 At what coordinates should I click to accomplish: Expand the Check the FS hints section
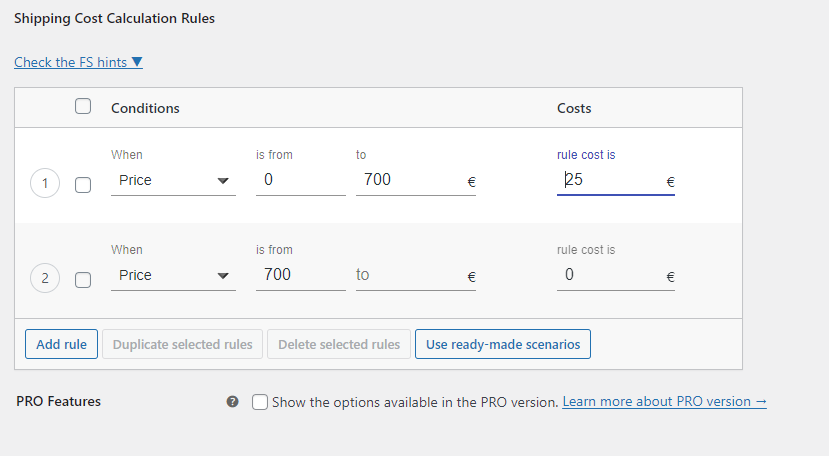pyautogui.click(x=78, y=62)
